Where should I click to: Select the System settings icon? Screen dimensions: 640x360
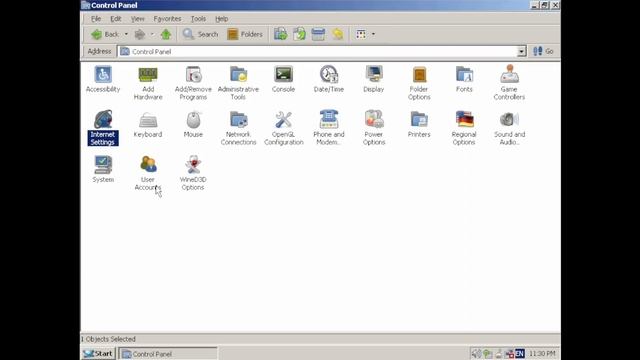tap(103, 169)
